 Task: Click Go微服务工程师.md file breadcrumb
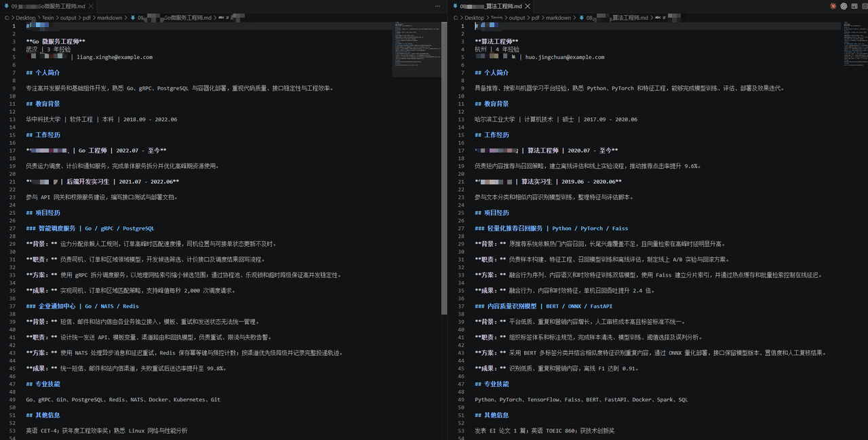(x=174, y=18)
